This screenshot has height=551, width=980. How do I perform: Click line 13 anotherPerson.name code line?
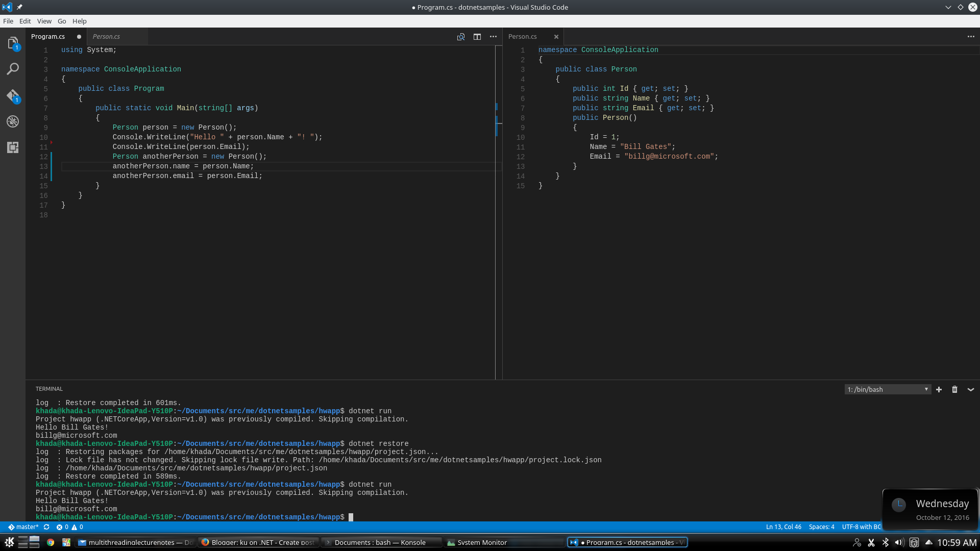point(183,166)
